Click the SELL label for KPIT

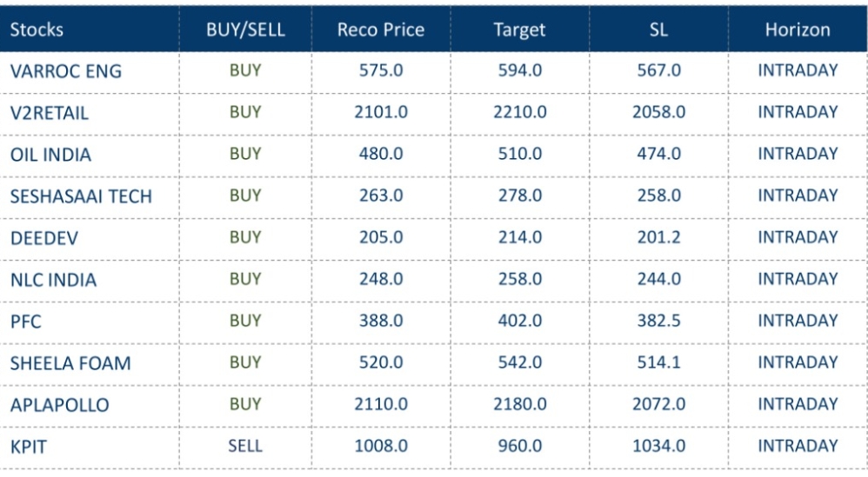tap(245, 446)
